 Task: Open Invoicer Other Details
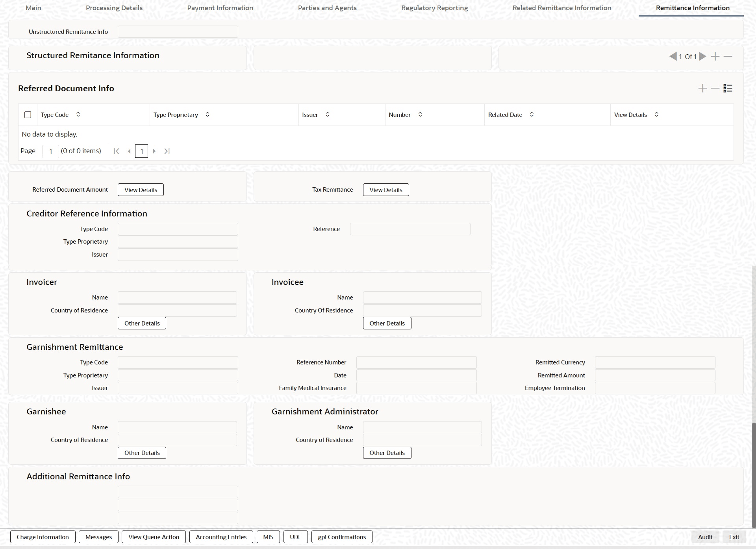point(142,323)
